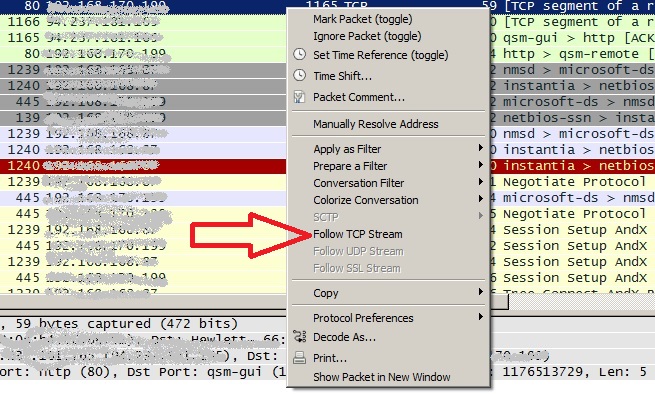Click the Time Shift clock icon
The width and height of the screenshot is (655, 394).
[300, 76]
